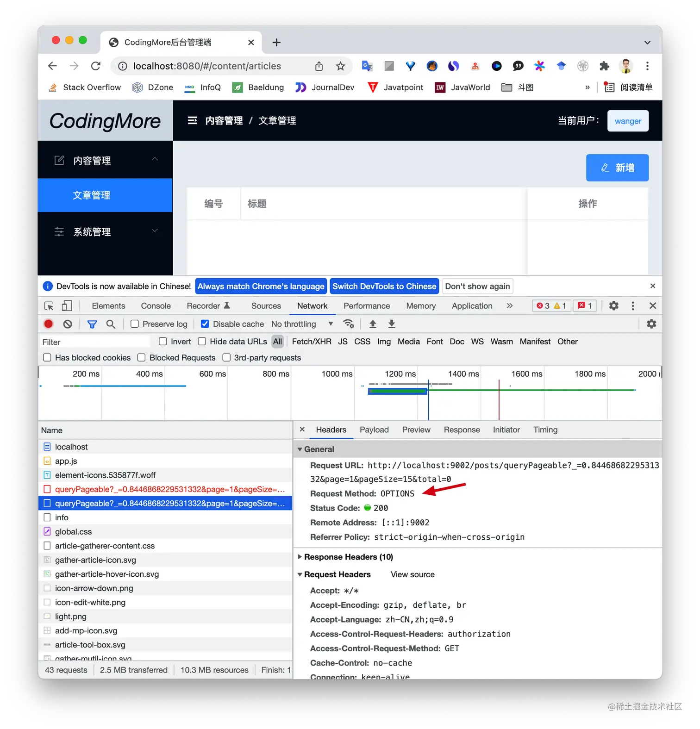Check Has blocked cookies
700x729 pixels.
click(47, 358)
